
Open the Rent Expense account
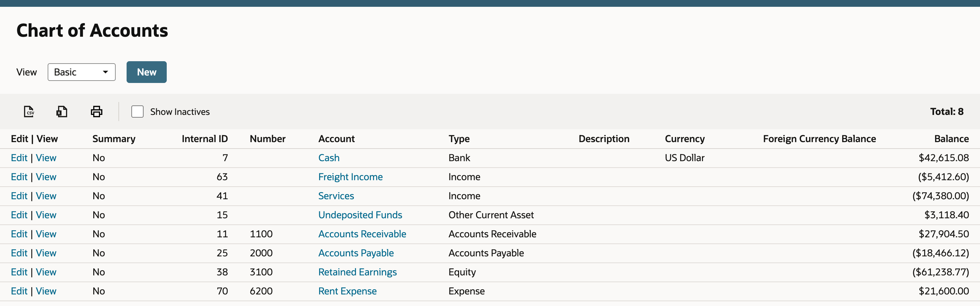click(x=347, y=291)
